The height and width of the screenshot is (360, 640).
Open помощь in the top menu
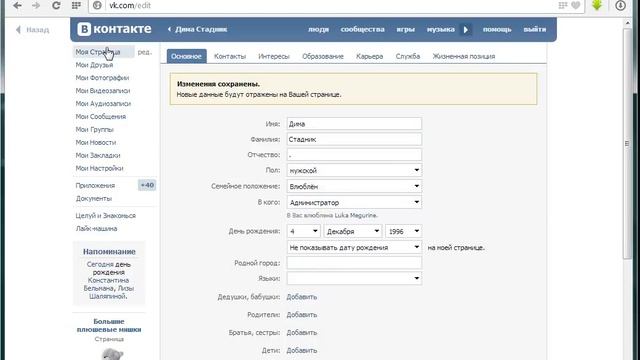pos(497,29)
